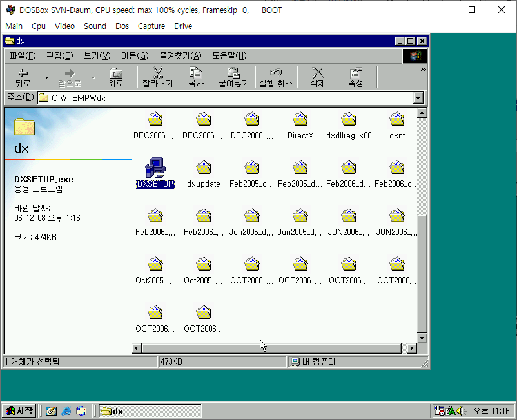Select the DXSETUP application icon

click(155, 173)
